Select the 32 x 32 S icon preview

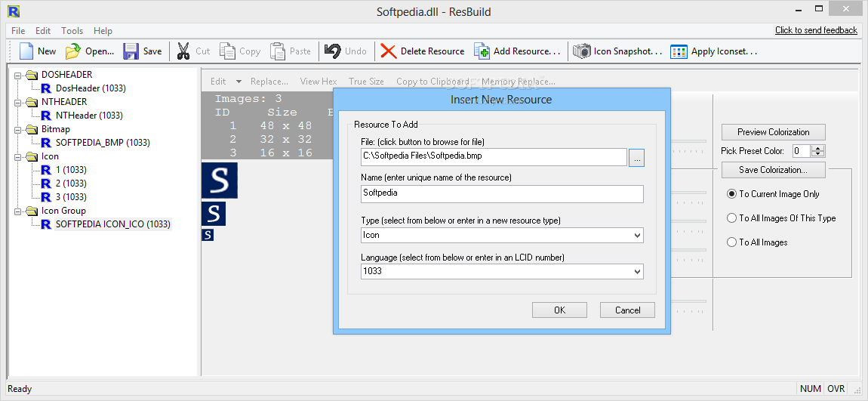tap(214, 214)
